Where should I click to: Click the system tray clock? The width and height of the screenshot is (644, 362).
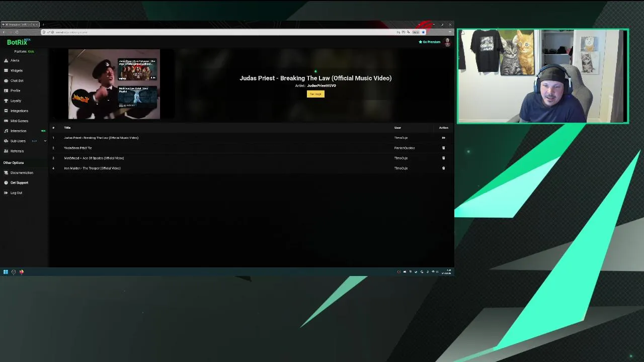446,272
